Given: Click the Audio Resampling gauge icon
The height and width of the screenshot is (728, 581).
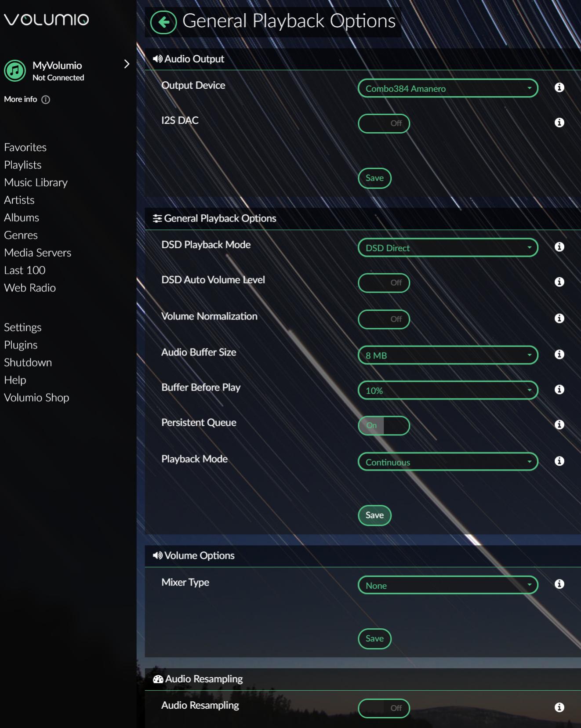Looking at the screenshot, I should (x=158, y=679).
